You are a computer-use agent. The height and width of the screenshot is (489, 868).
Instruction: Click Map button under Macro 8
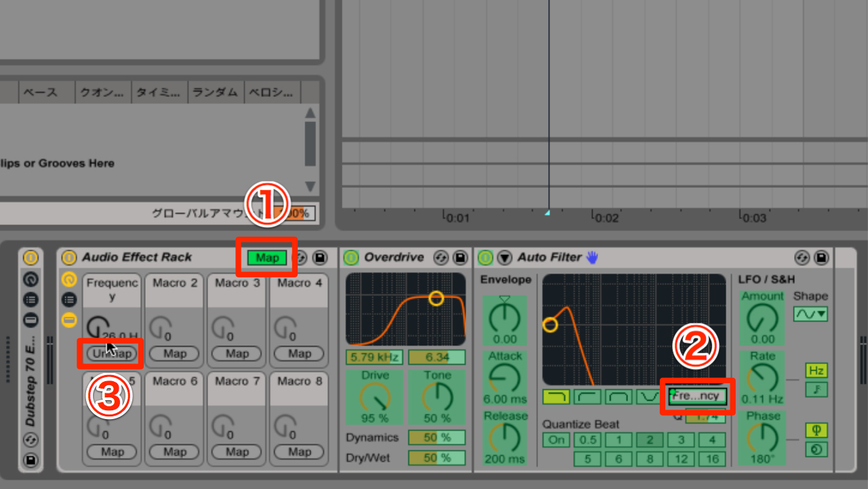point(299,452)
